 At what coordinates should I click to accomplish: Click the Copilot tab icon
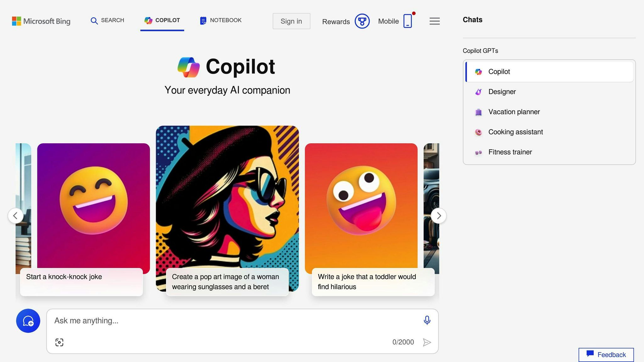148,20
